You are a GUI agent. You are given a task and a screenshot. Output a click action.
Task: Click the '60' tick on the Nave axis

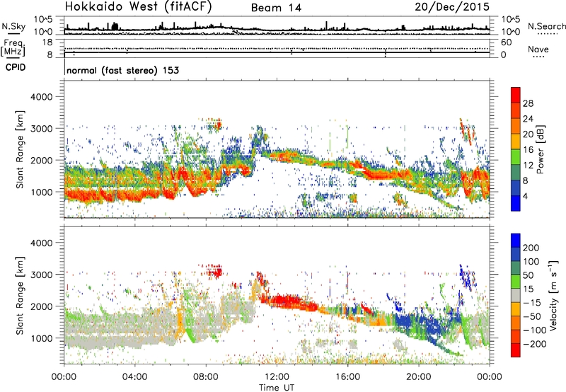click(x=506, y=42)
